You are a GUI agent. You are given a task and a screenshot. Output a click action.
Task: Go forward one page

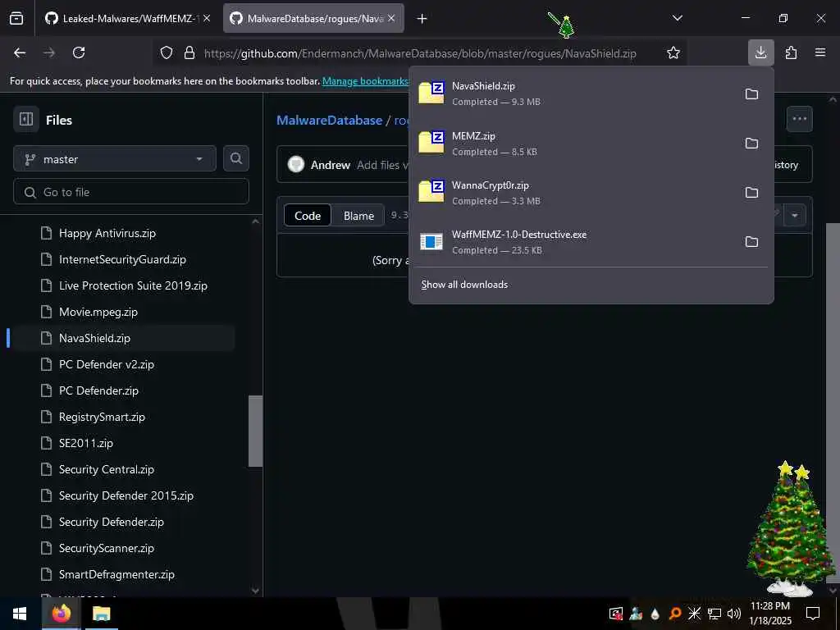[x=49, y=52]
